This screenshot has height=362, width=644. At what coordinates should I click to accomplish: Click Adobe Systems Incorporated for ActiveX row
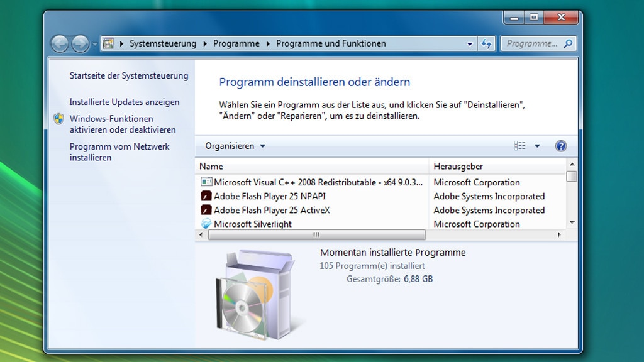click(x=489, y=210)
